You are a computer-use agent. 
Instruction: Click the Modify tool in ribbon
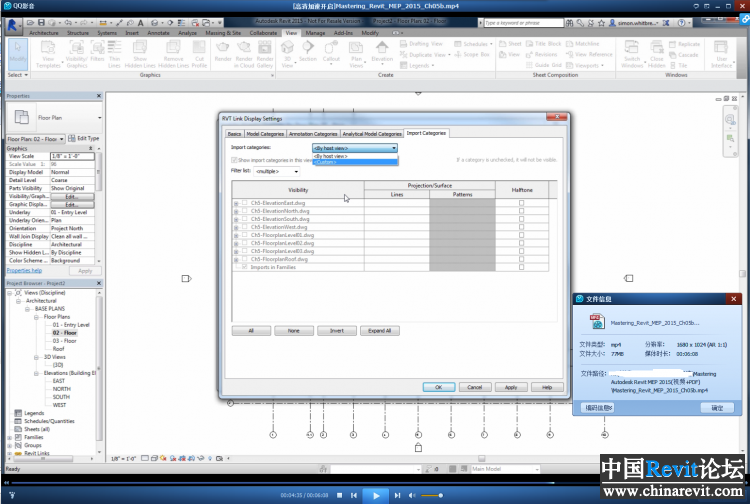pyautogui.click(x=18, y=54)
